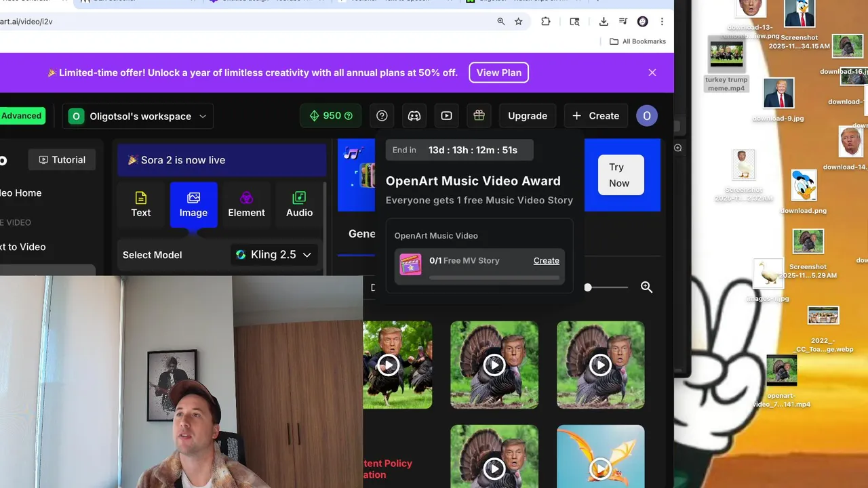The height and width of the screenshot is (488, 868).
Task: Click the Advanced mode badge
Action: tap(21, 116)
